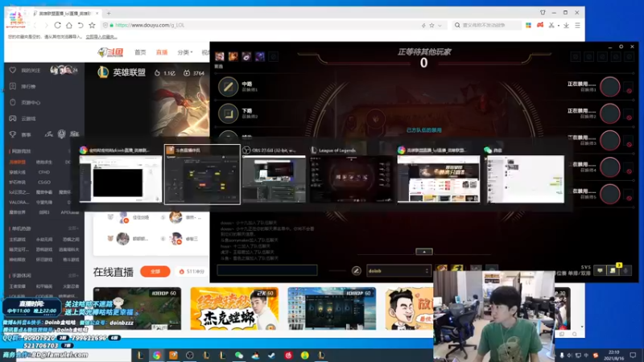Open first League of Legends taskbar icon
The width and height of the screenshot is (644, 362).
pos(140,355)
